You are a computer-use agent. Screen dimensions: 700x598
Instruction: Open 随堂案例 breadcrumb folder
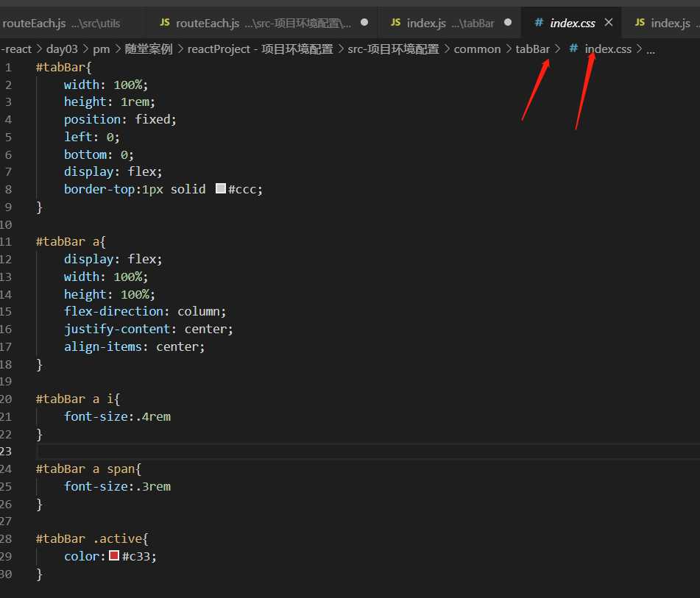click(149, 49)
